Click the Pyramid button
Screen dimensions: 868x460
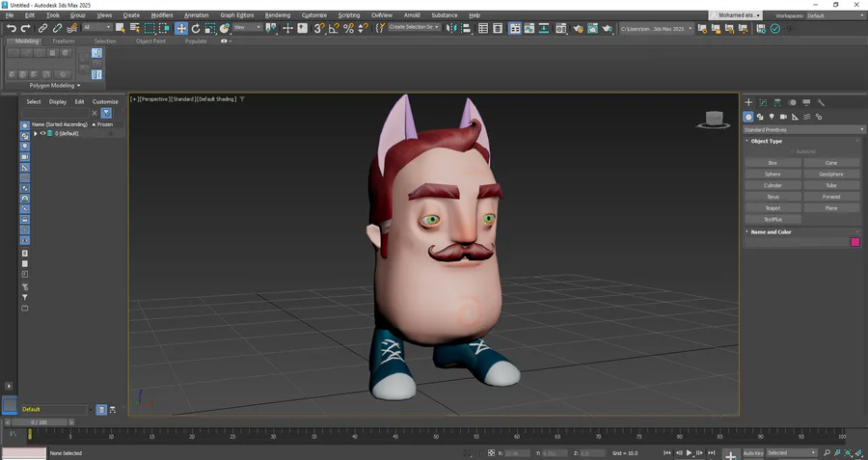(x=831, y=197)
